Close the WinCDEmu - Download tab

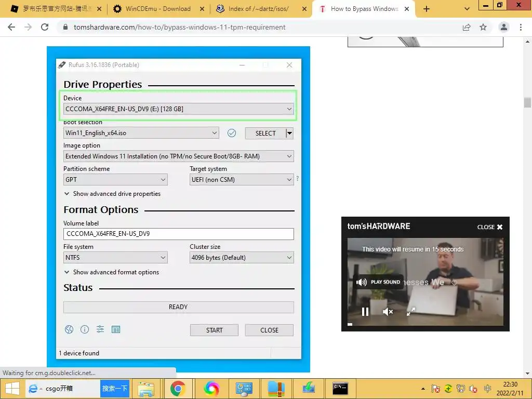point(202,9)
